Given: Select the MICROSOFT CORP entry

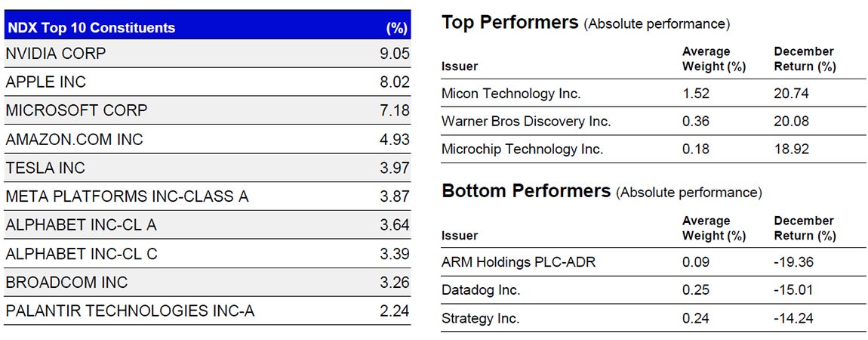Looking at the screenshot, I should pyautogui.click(x=76, y=110).
